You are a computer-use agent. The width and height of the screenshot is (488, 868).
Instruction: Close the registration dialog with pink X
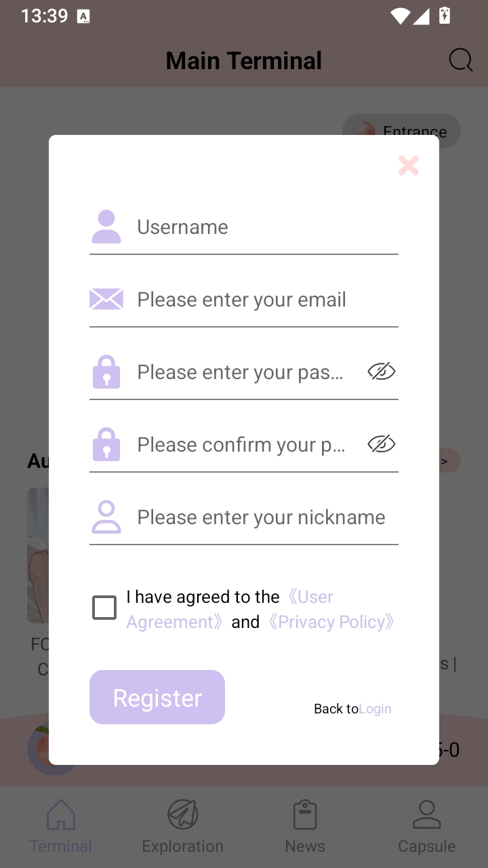[x=409, y=165]
